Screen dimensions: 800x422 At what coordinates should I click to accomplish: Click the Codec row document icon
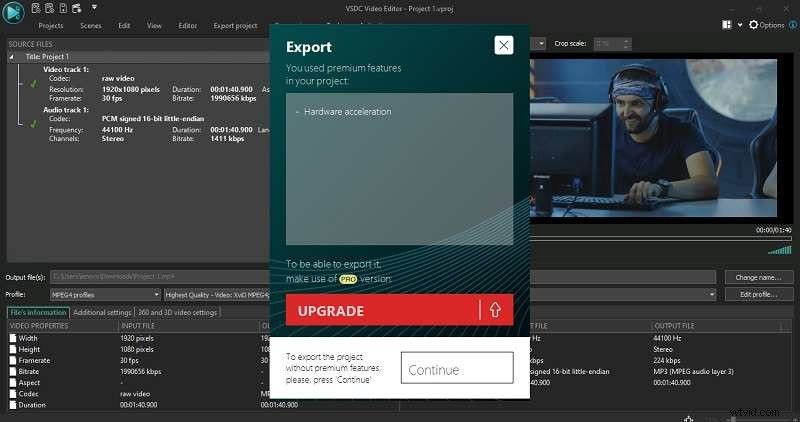(x=13, y=394)
